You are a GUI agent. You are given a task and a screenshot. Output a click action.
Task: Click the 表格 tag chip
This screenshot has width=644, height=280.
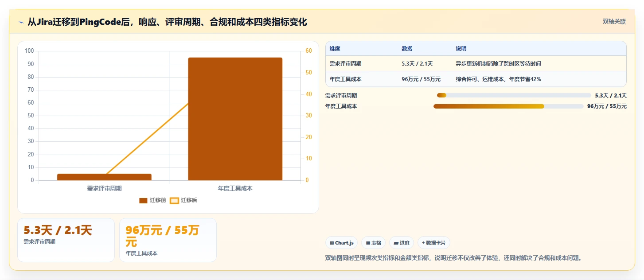tap(373, 243)
